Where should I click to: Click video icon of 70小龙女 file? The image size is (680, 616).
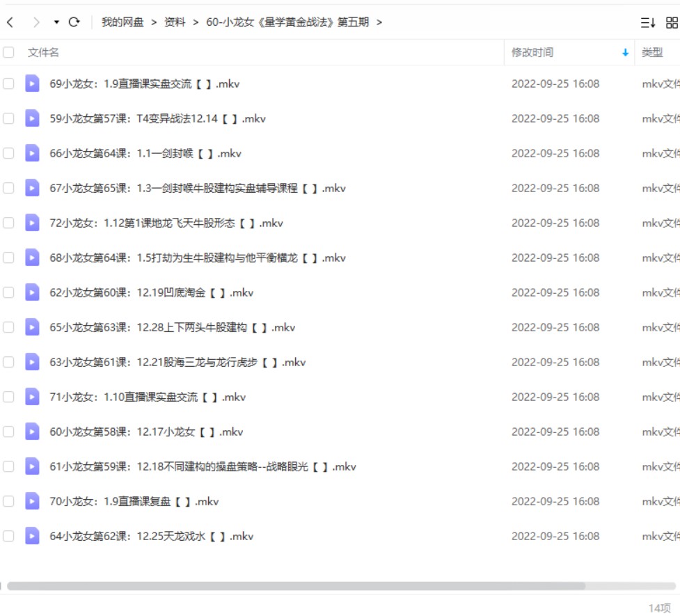coord(32,501)
